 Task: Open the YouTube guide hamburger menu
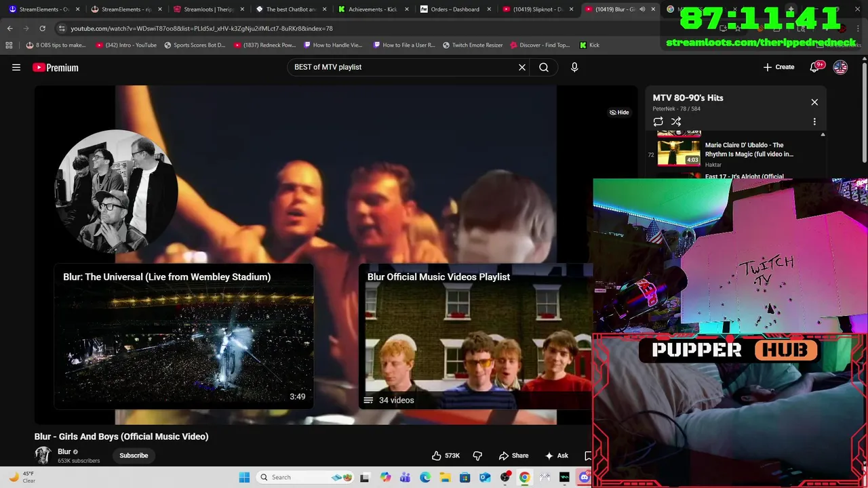coord(16,67)
